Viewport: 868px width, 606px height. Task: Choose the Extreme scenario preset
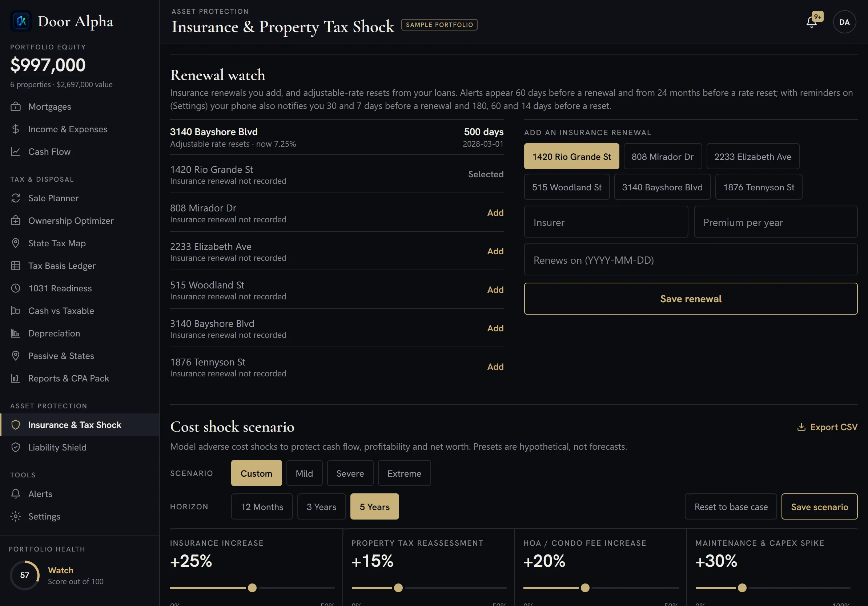[404, 473]
